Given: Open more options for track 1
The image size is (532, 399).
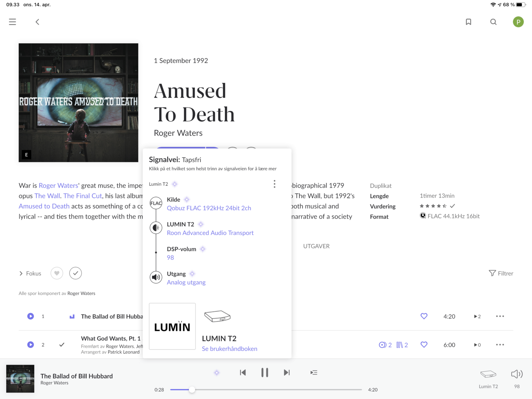Looking at the screenshot, I should 500,316.
